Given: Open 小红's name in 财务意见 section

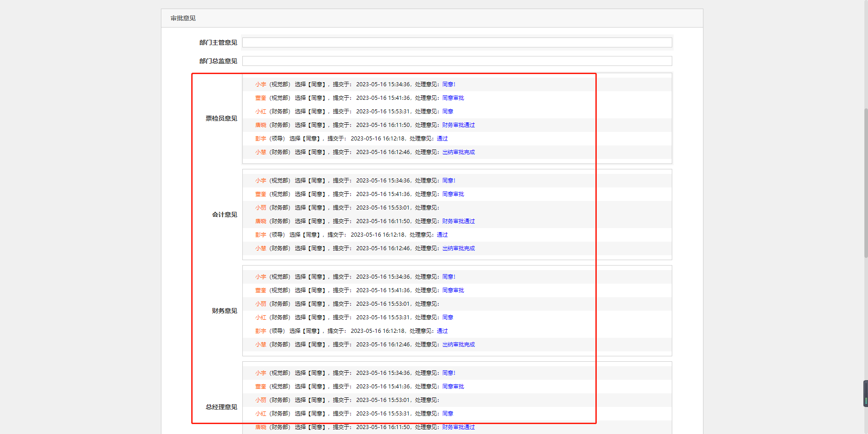Looking at the screenshot, I should (x=260, y=317).
